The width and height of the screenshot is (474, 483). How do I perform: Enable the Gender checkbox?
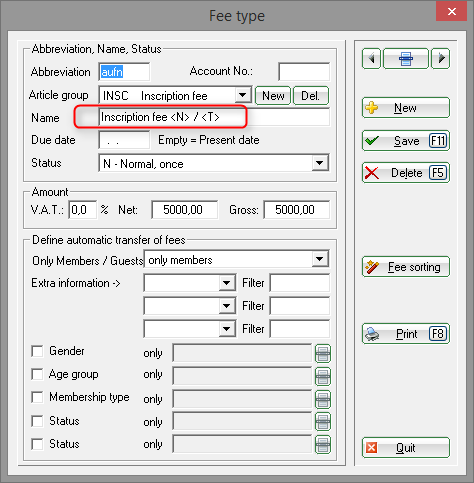[37, 351]
